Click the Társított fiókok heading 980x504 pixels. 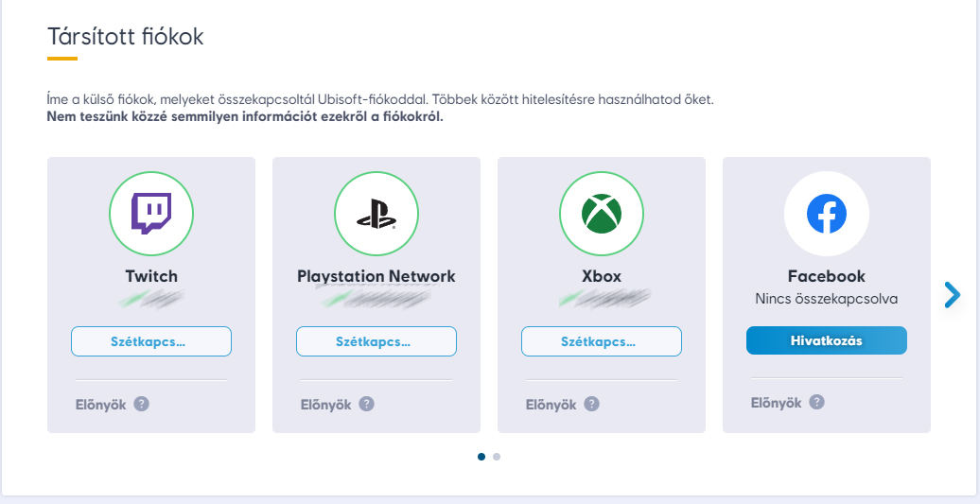(x=126, y=37)
